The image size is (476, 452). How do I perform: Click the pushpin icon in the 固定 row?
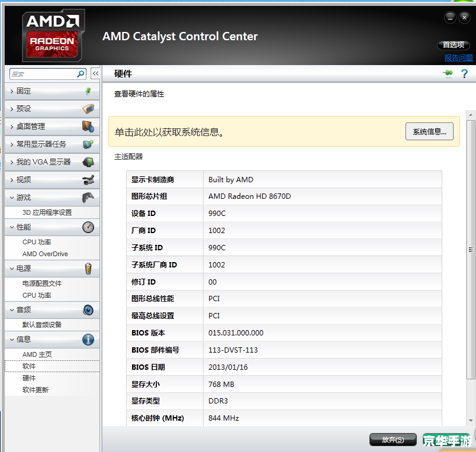click(x=88, y=91)
